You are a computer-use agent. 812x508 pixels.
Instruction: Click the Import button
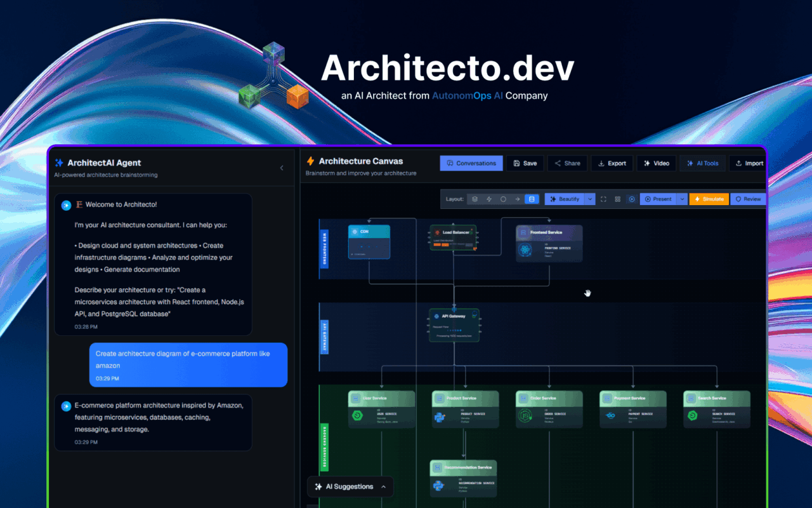[x=748, y=163]
